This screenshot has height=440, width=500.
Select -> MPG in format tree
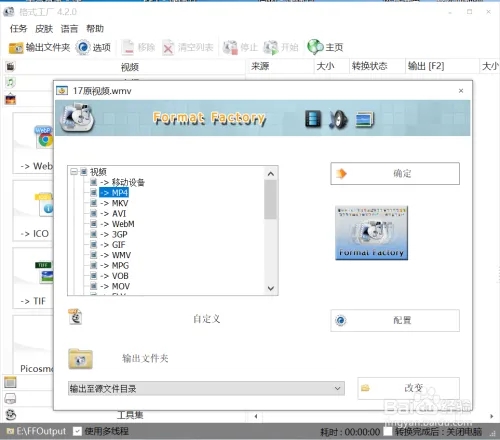[114, 265]
